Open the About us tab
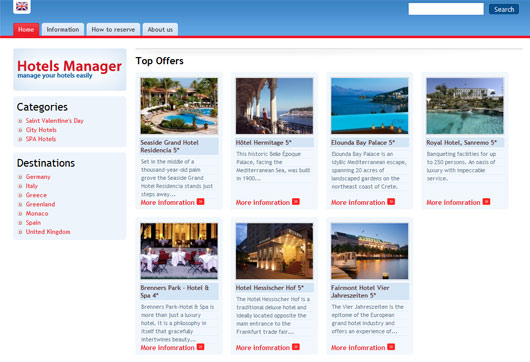 [x=160, y=29]
